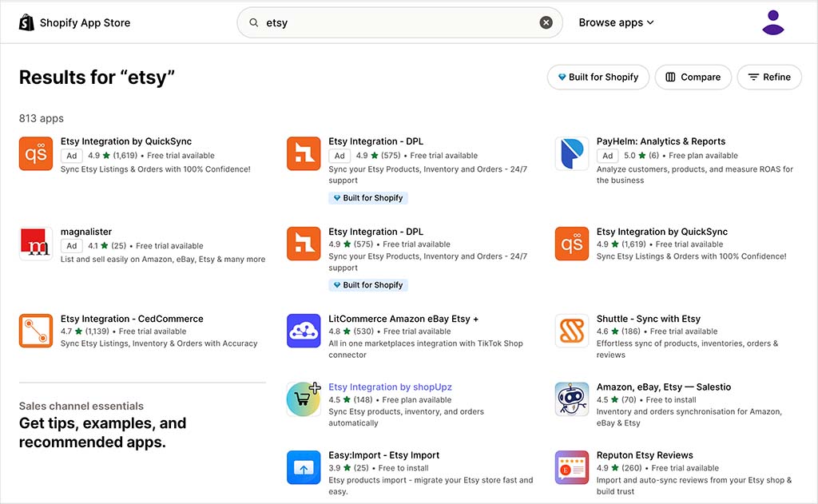818x504 pixels.
Task: Click the 4.1 (25) rating on magnalister
Action: [x=107, y=246]
